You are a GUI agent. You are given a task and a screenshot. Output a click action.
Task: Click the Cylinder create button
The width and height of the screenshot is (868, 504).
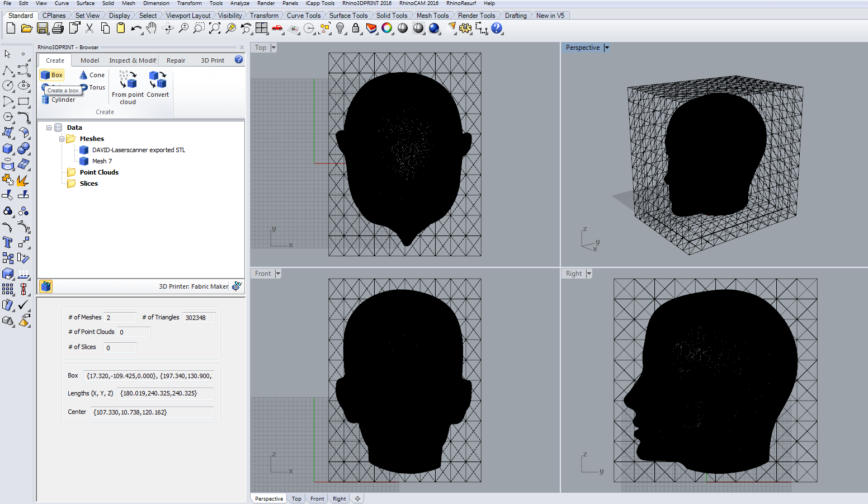click(x=58, y=100)
